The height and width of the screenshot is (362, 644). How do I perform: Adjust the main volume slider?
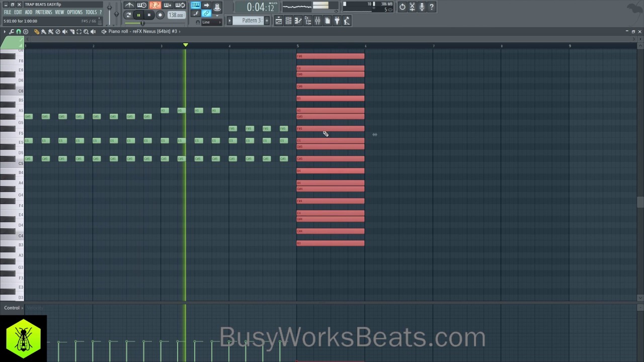(109, 13)
